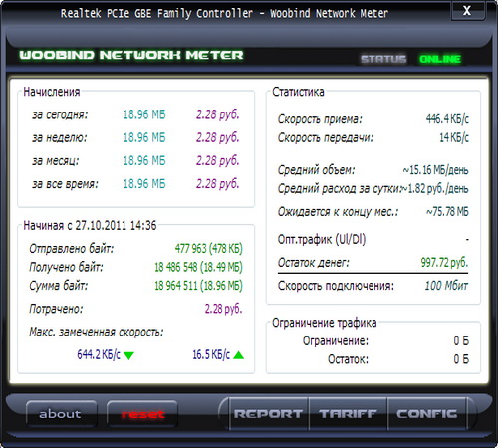Click the green download arrow icon
Viewport: 498px width, 448px height.
[x=128, y=355]
